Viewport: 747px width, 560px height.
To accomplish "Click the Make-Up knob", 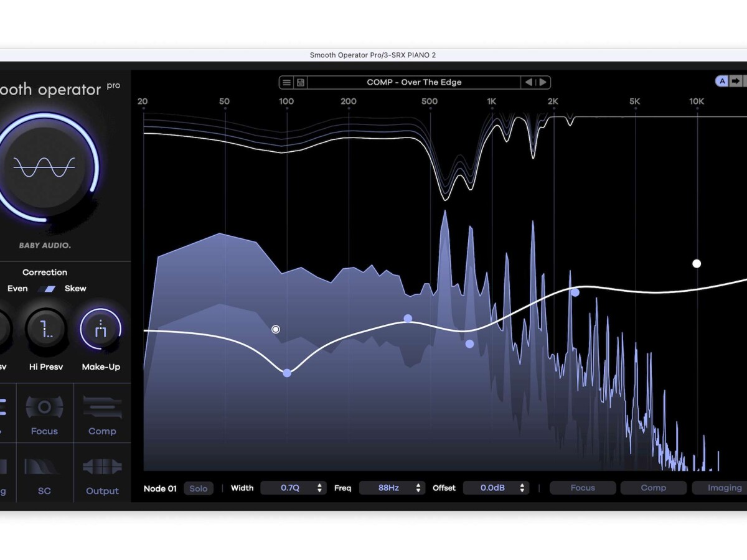I will click(101, 329).
